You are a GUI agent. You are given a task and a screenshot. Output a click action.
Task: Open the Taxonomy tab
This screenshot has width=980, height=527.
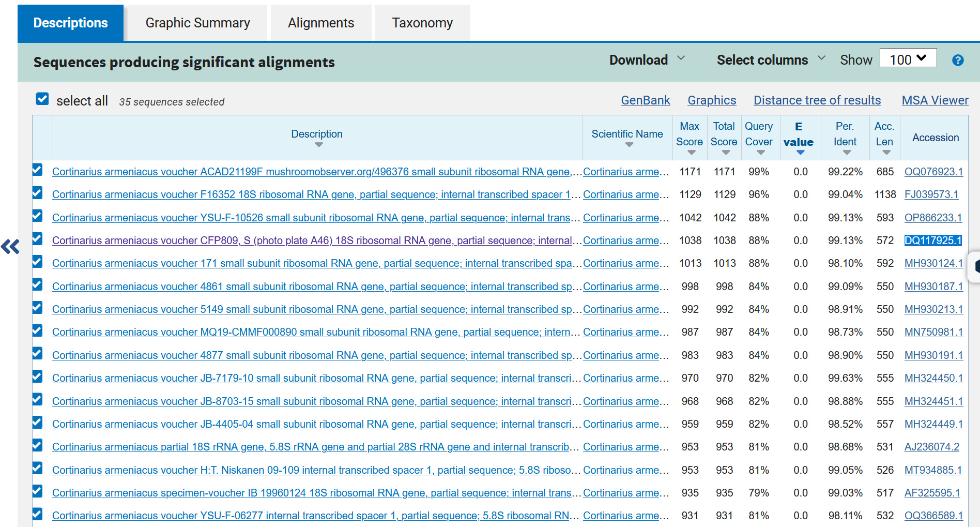pos(422,23)
